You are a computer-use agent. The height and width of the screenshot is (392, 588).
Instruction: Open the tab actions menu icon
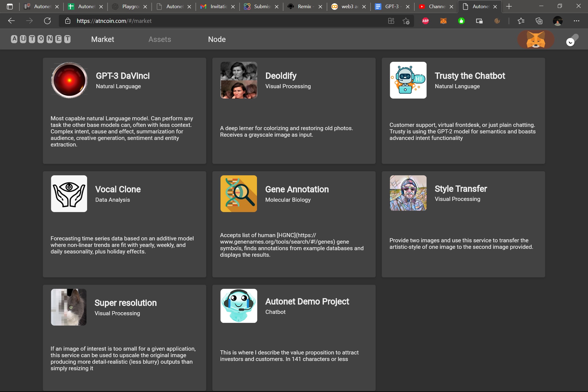coord(10,7)
